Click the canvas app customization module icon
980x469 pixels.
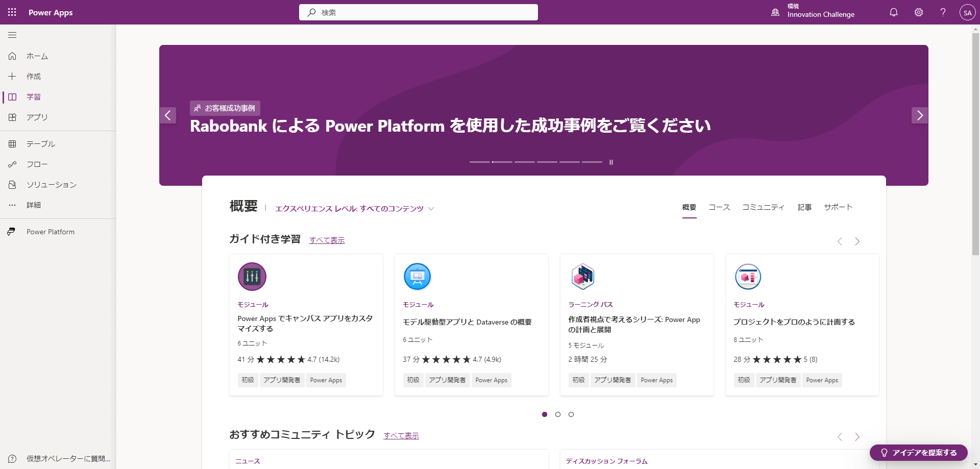point(252,277)
